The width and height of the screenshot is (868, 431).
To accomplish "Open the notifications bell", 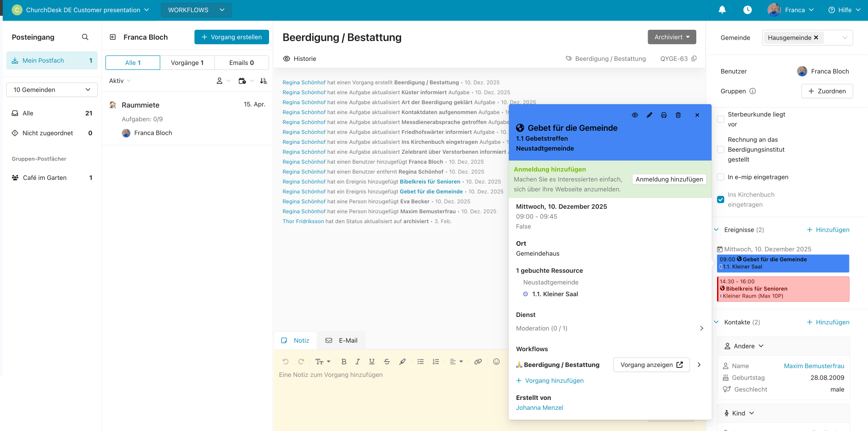I will point(722,10).
